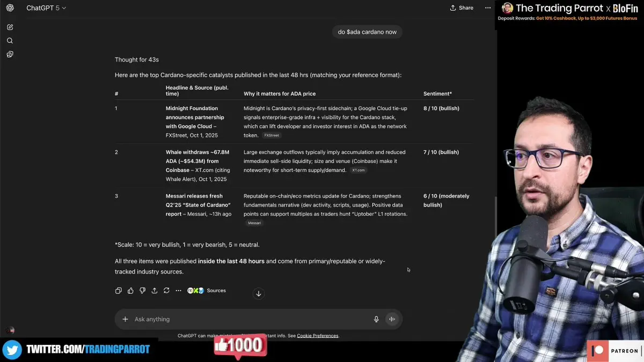Open the ChatGPT 5 model dropdown
Image resolution: width=644 pixels, height=362 pixels.
[x=46, y=8]
